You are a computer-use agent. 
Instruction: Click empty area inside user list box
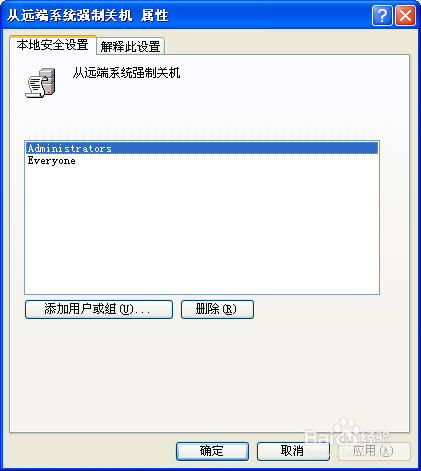(x=202, y=230)
